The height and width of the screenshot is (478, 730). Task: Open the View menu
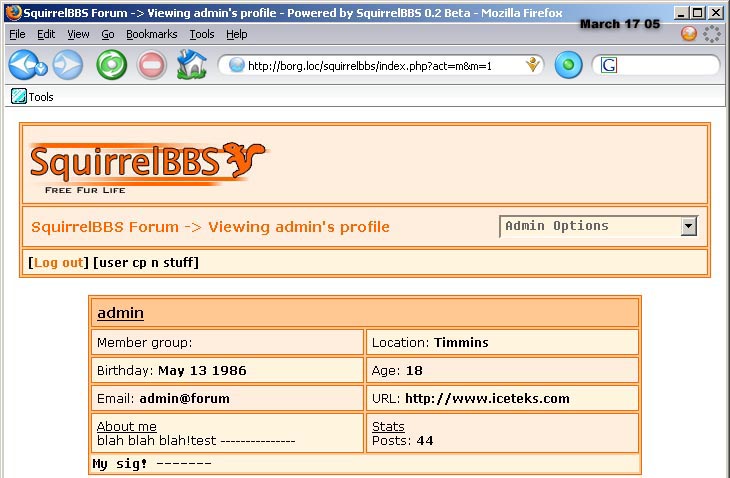78,34
